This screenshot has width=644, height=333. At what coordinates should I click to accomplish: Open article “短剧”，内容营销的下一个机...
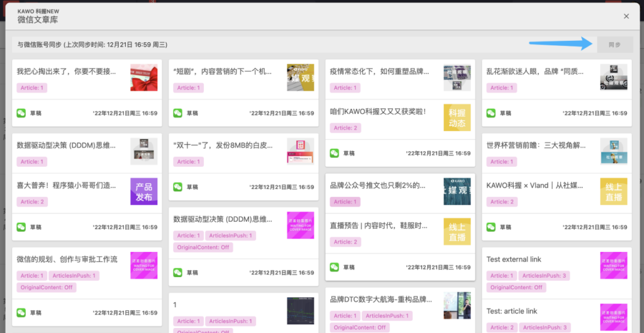(223, 72)
